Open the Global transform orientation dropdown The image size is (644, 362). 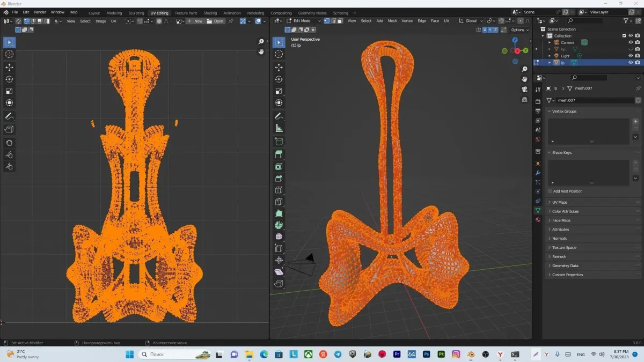point(472,21)
